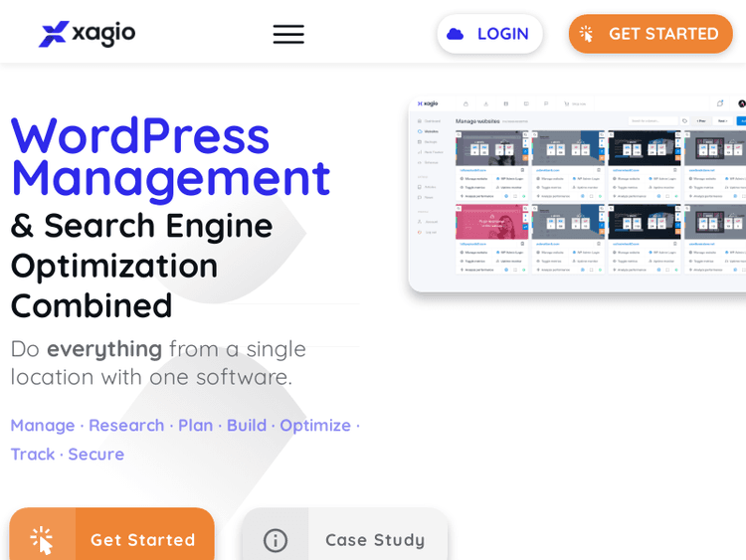
Task: Click cursor icon on lower Get Started
Action: click(42, 539)
